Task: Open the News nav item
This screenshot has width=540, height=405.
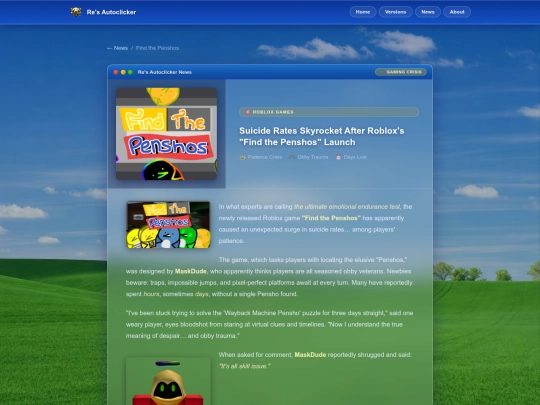Action: coord(428,12)
